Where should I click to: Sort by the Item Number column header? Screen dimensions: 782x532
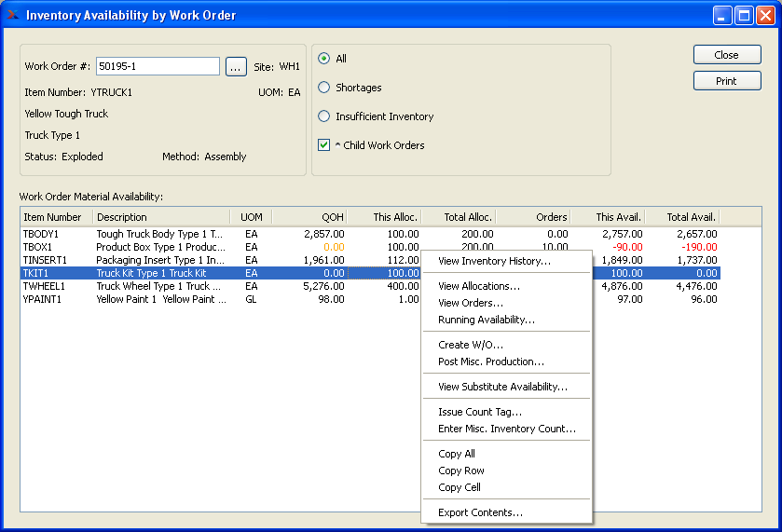(54, 217)
